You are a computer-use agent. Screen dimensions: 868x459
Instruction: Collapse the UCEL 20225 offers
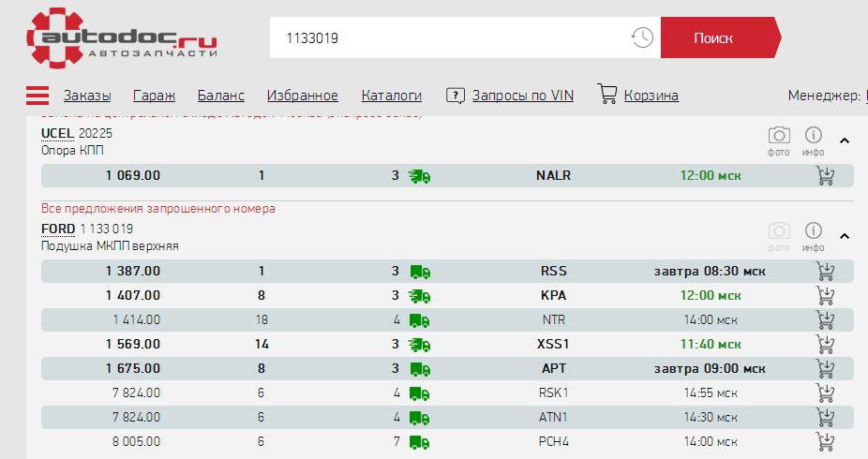(x=845, y=141)
